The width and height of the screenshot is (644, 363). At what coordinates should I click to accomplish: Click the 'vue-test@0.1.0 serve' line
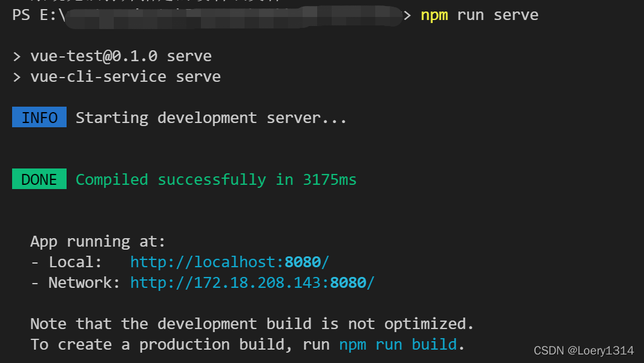tap(121, 56)
